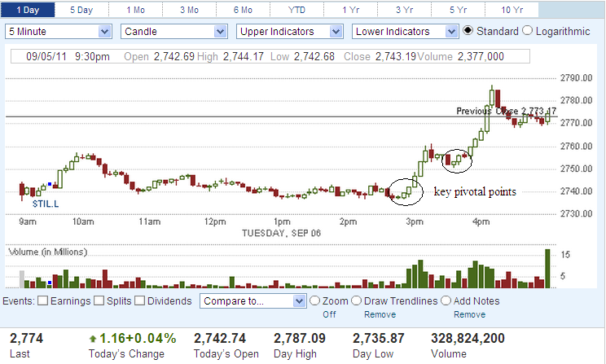Image resolution: width=606 pixels, height=364 pixels.
Task: Tick the Splits events checkbox
Action: [x=99, y=300]
